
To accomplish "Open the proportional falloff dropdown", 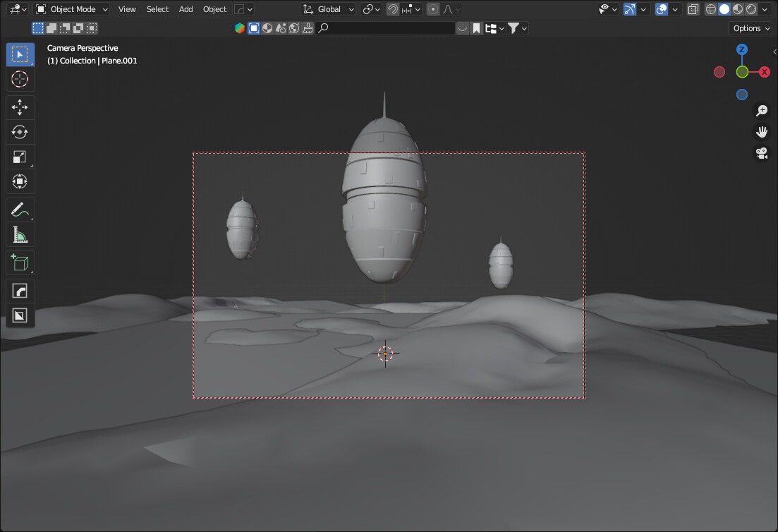I will (x=451, y=9).
